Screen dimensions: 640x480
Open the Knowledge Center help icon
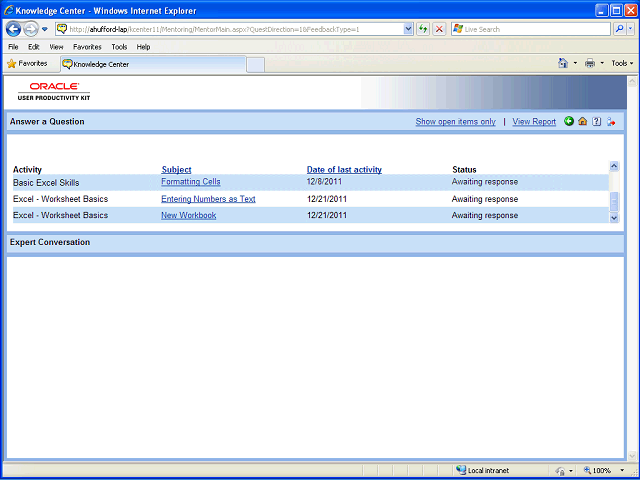pos(597,121)
